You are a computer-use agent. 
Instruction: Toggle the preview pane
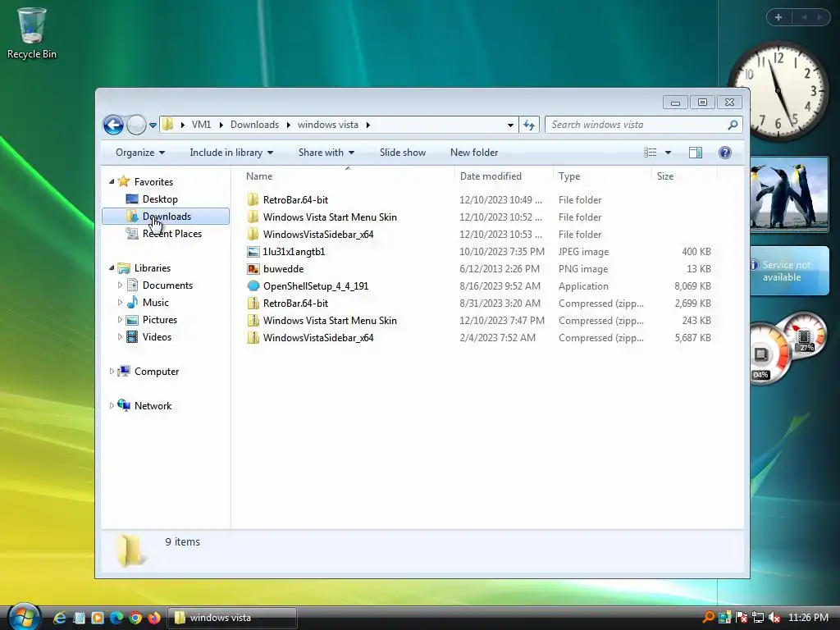click(x=696, y=153)
